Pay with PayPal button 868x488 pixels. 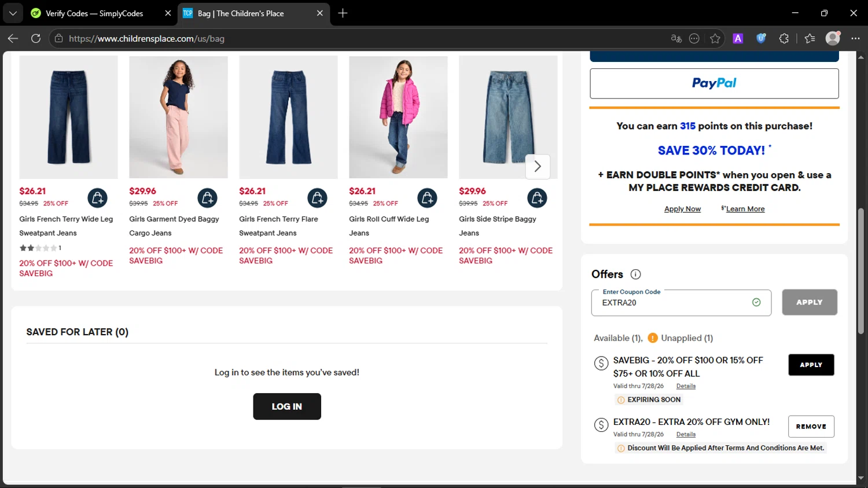(714, 83)
